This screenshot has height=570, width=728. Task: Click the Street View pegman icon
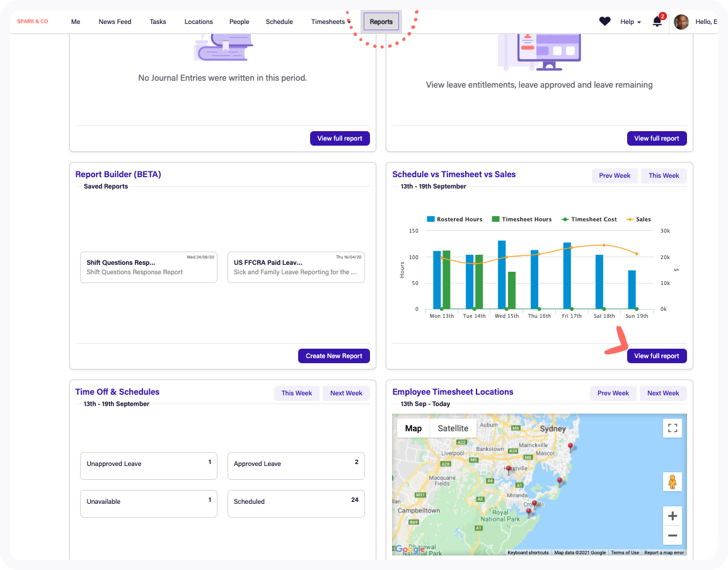point(672,482)
